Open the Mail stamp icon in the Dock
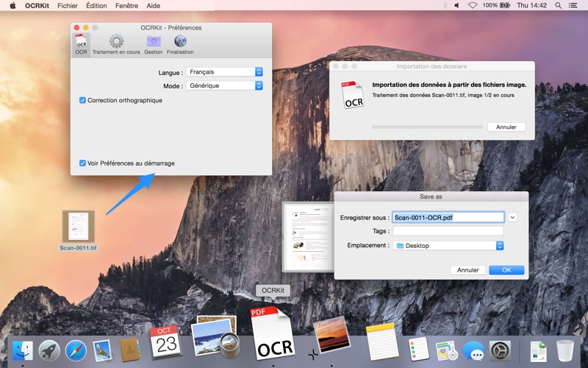 click(x=102, y=351)
